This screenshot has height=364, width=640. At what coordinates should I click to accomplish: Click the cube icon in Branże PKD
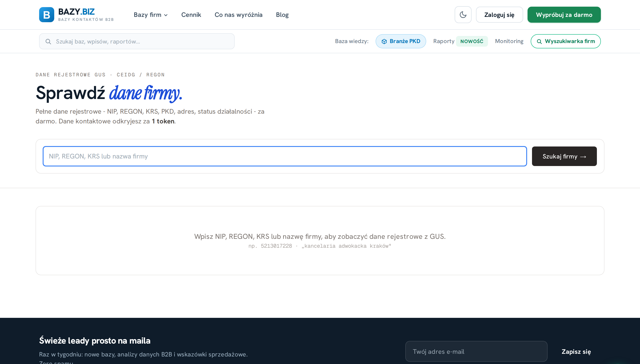tap(384, 42)
